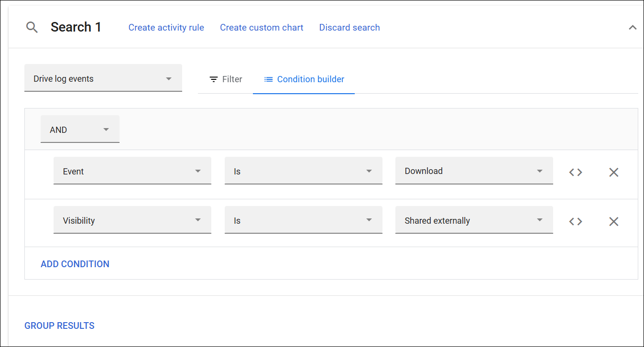Click GROUP RESULTS
The width and height of the screenshot is (644, 347).
pos(60,325)
